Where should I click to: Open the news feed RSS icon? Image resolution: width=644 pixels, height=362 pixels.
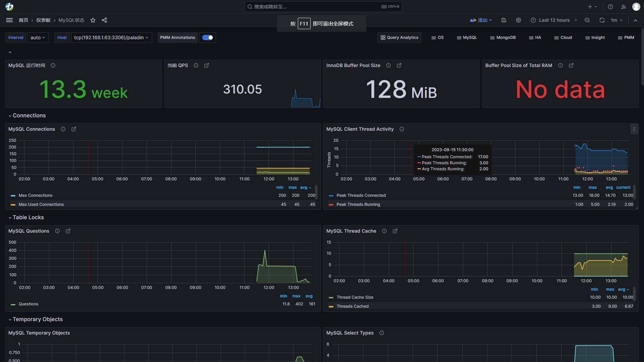(624, 7)
